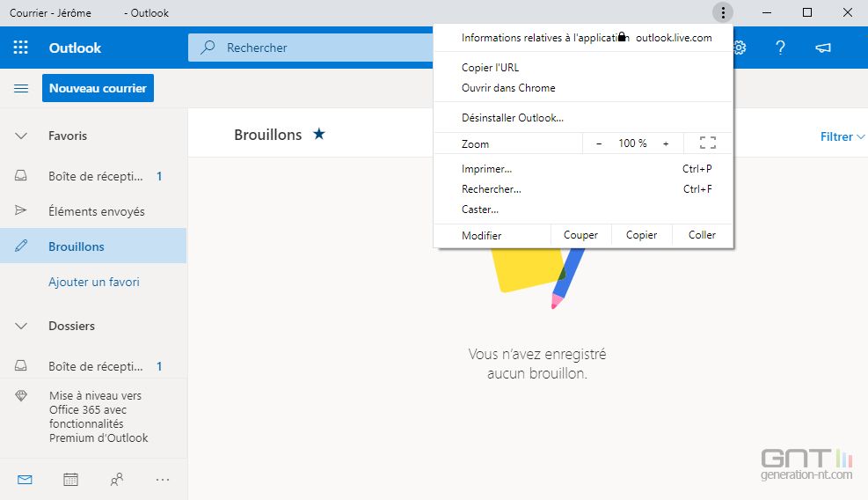Click the Nouveau courrier button
Viewport: 868px width, 500px height.
pyautogui.click(x=98, y=88)
